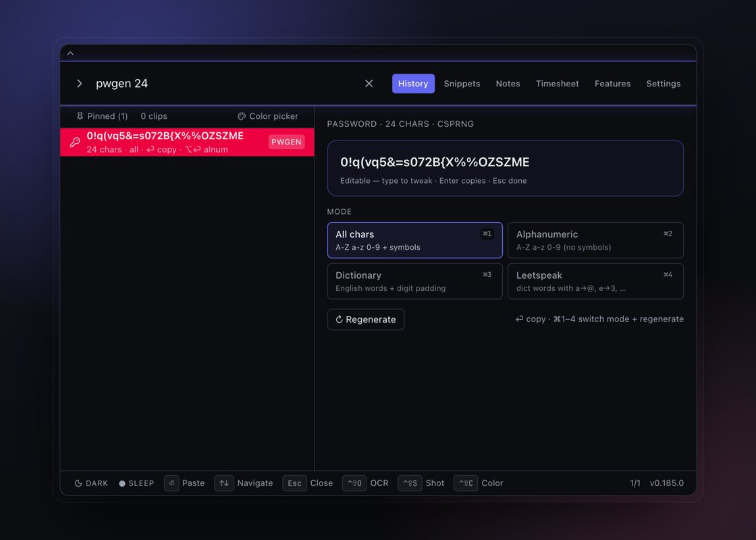Switch to the Notes tab
The width and height of the screenshot is (756, 540).
tap(508, 84)
